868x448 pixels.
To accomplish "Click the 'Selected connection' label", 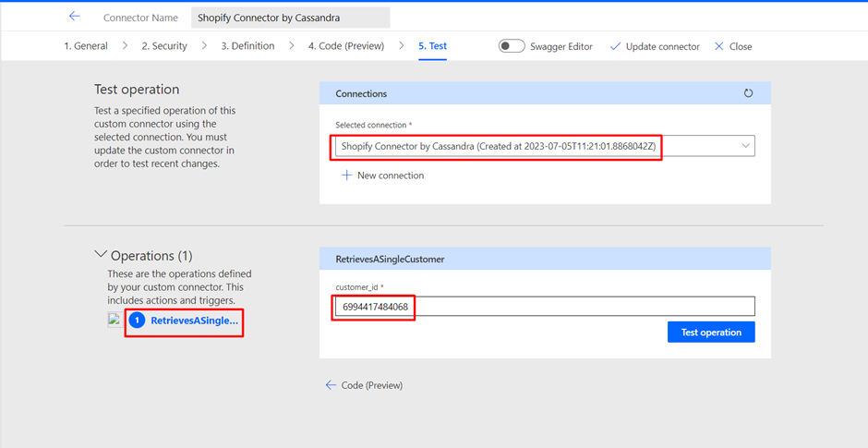I will click(373, 125).
